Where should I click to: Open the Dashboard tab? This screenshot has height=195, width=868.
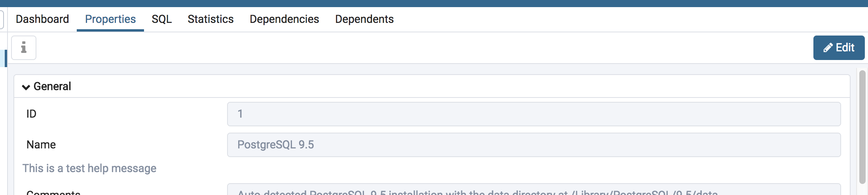42,19
